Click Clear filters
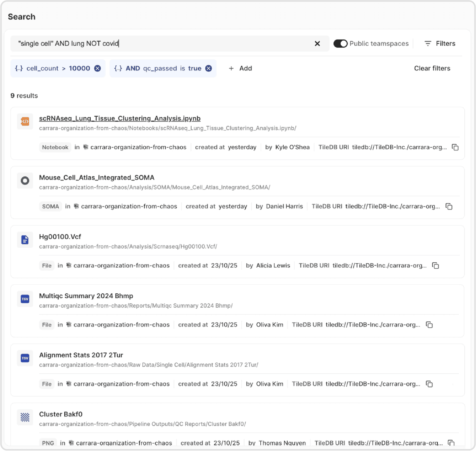Viewport: 476px width, 451px height. [x=432, y=68]
